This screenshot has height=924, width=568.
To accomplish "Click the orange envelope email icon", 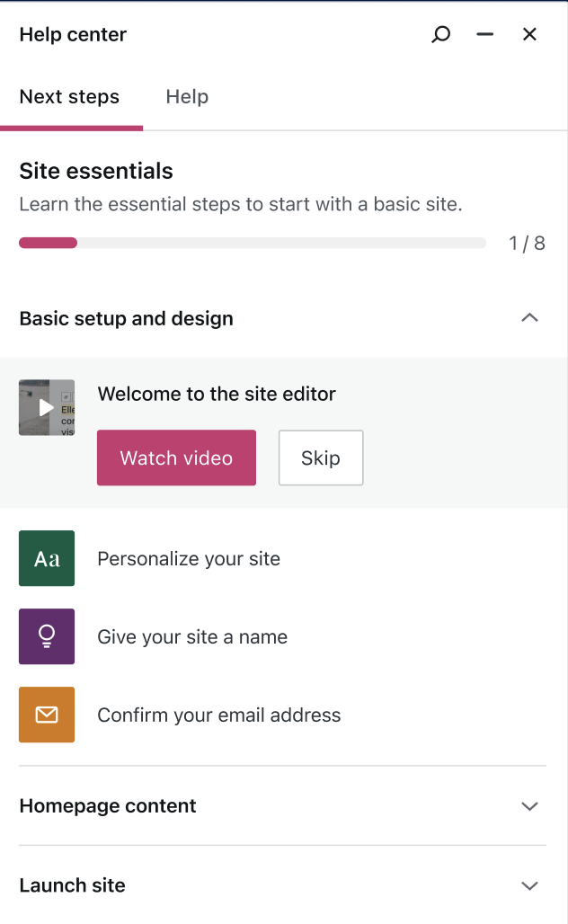I will pyautogui.click(x=47, y=715).
